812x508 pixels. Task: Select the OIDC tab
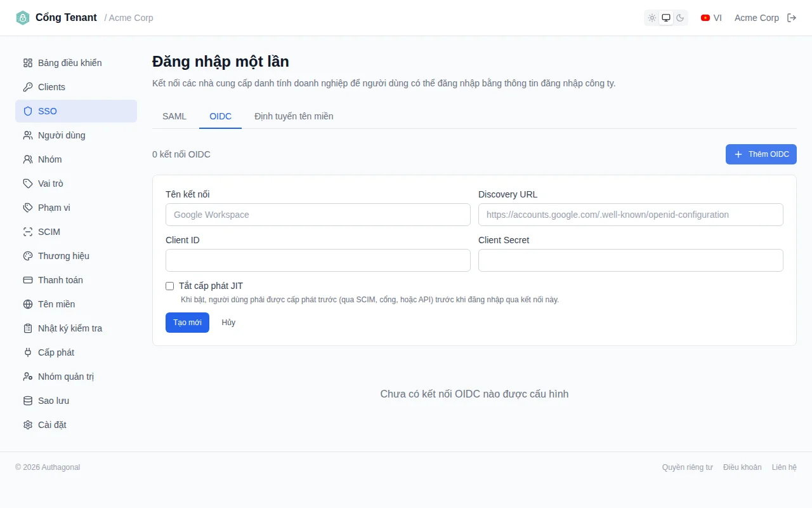(x=221, y=116)
